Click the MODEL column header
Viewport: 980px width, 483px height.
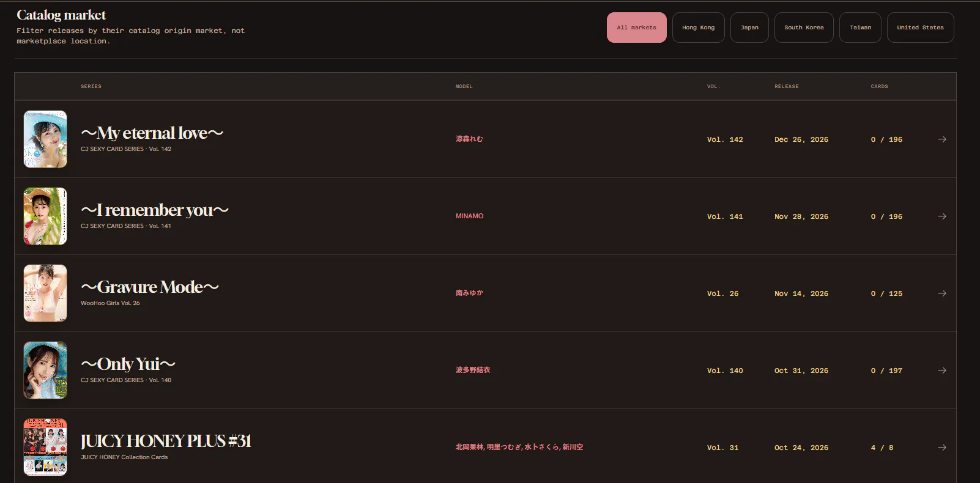pos(464,86)
